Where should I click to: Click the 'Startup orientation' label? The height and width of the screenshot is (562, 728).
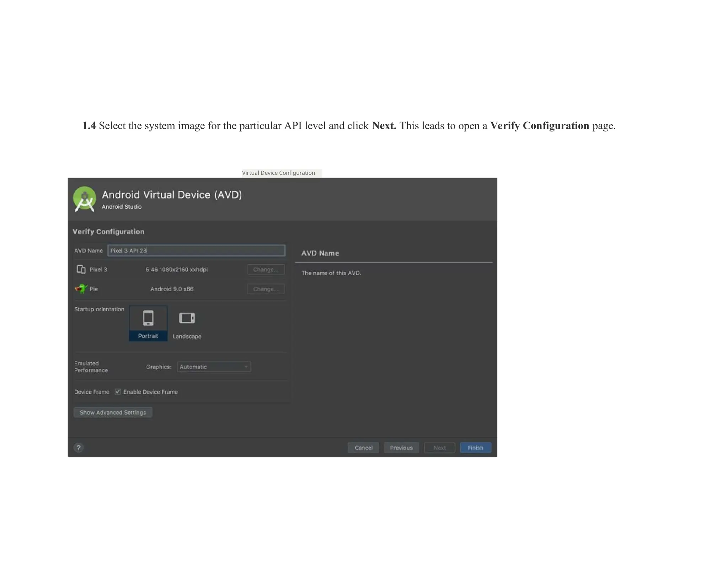pos(99,309)
